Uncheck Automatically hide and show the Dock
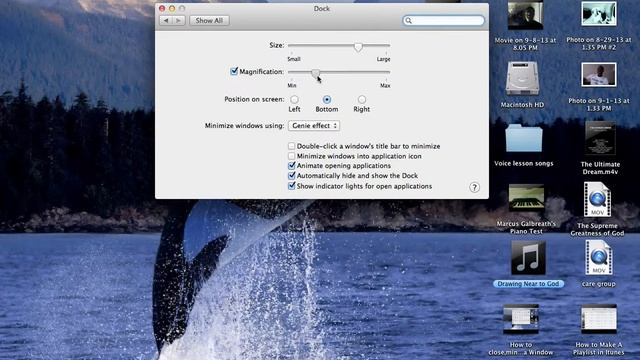Screen dimensions: 640x360 tap(291, 176)
